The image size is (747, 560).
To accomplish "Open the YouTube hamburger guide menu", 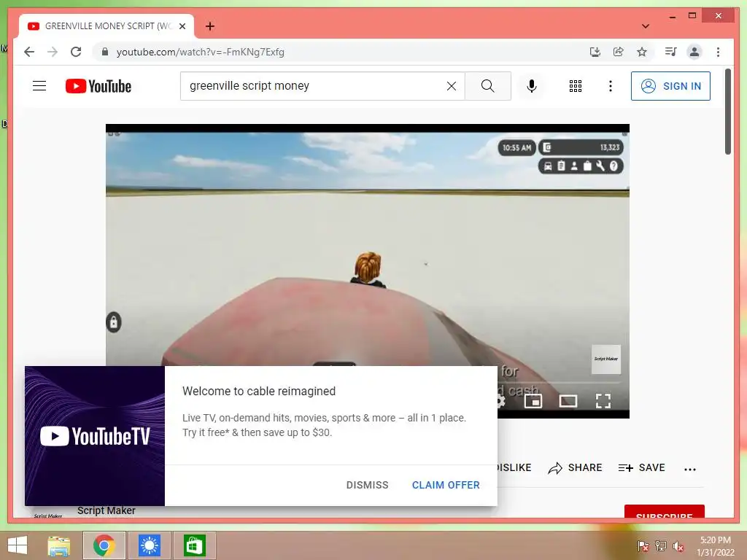I will click(39, 86).
